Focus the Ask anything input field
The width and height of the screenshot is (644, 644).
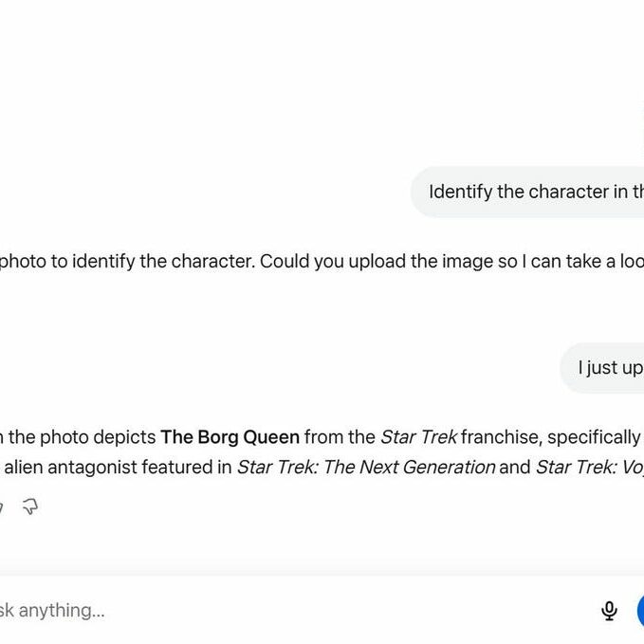tap(287, 610)
